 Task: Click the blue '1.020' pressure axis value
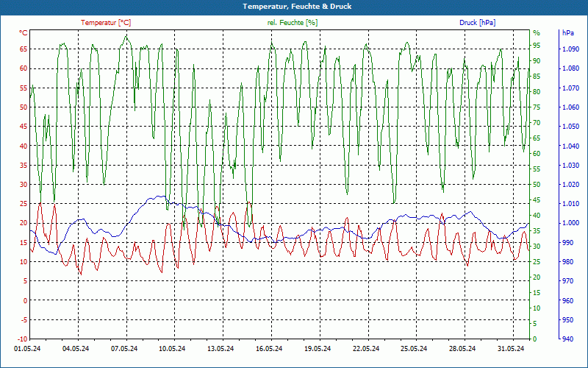(570, 185)
